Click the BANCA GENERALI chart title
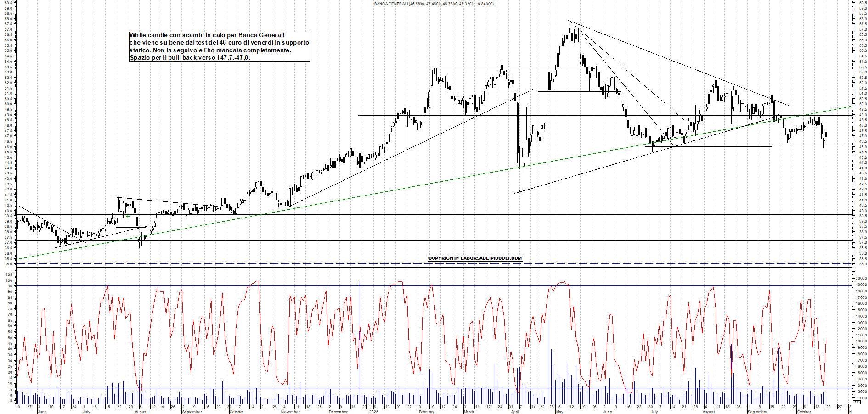Image resolution: width=868 pixels, height=414 pixels. point(434,4)
